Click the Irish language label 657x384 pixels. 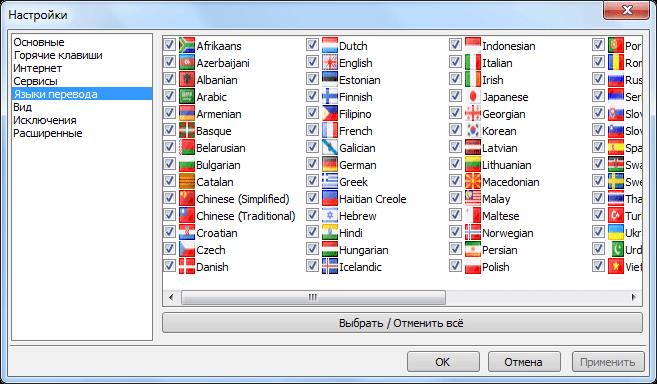493,80
